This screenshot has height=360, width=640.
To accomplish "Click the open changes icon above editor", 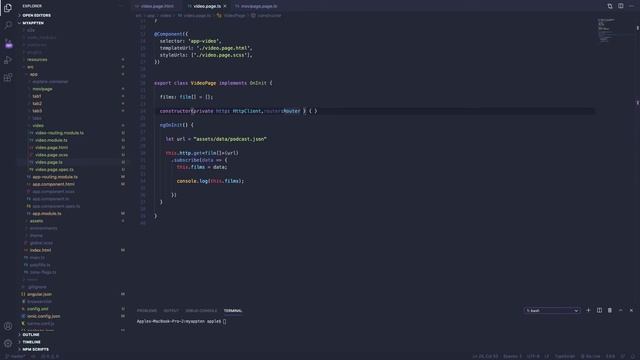I will [x=610, y=6].
